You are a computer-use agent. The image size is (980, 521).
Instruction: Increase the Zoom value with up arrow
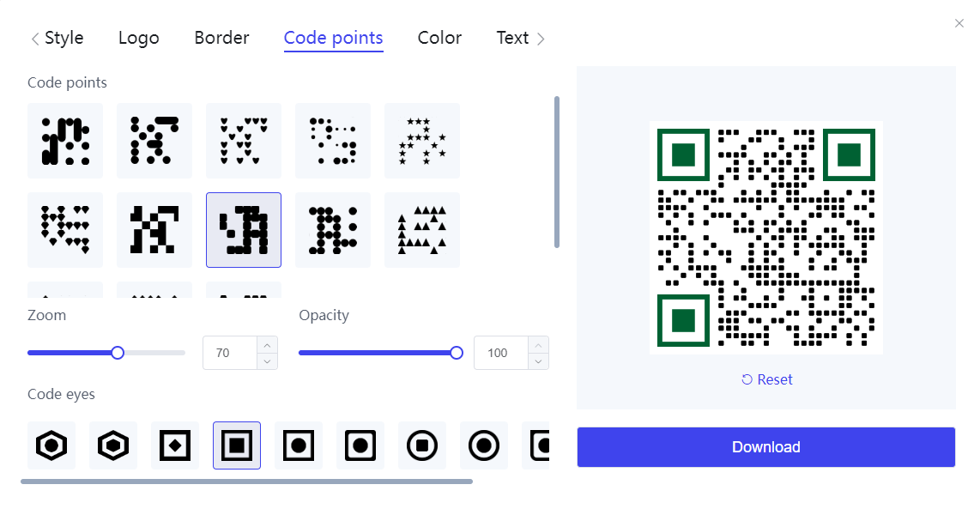click(x=268, y=345)
